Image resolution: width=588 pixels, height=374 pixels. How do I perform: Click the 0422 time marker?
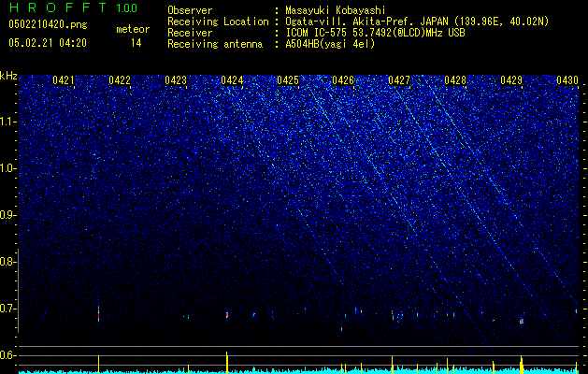point(120,80)
